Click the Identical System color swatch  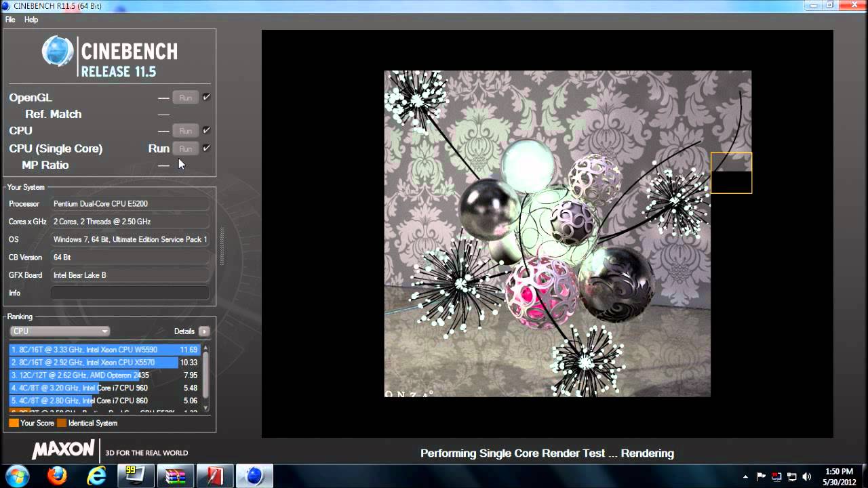62,423
